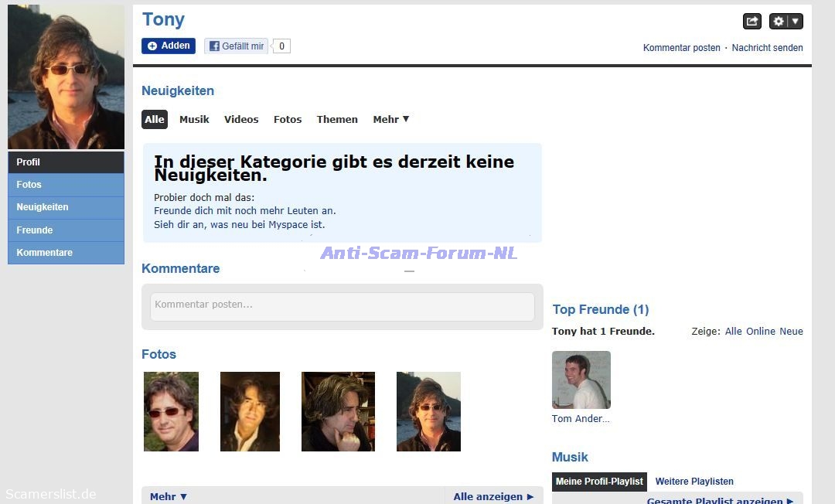Viewport: 835px width, 504px height.
Task: Click Tony's large profile picture
Action: click(66, 77)
